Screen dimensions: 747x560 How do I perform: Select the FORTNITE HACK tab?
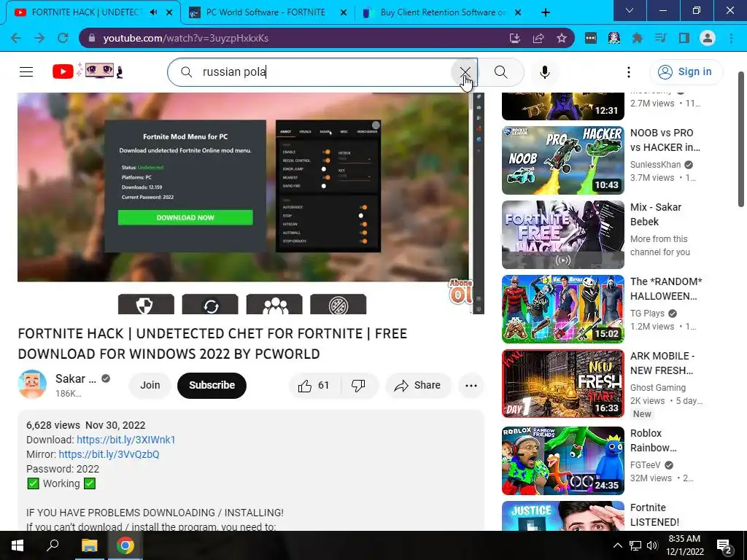point(86,12)
